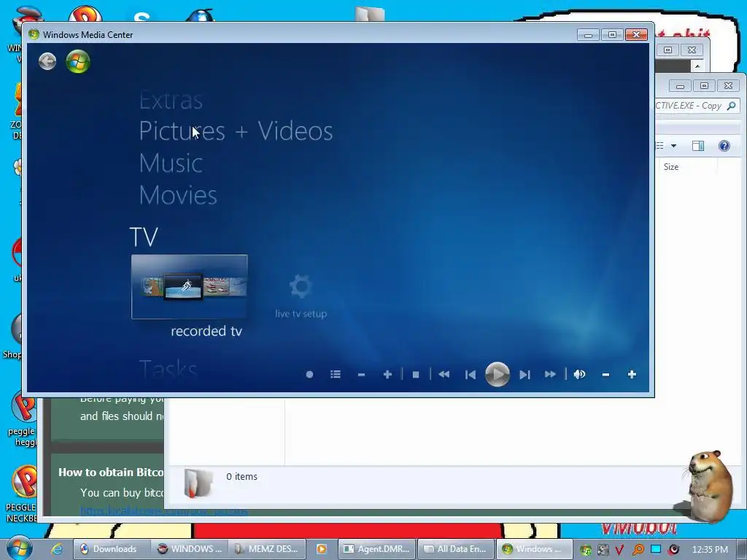Image resolution: width=747 pixels, height=560 pixels.
Task: Click the round play button
Action: point(498,374)
